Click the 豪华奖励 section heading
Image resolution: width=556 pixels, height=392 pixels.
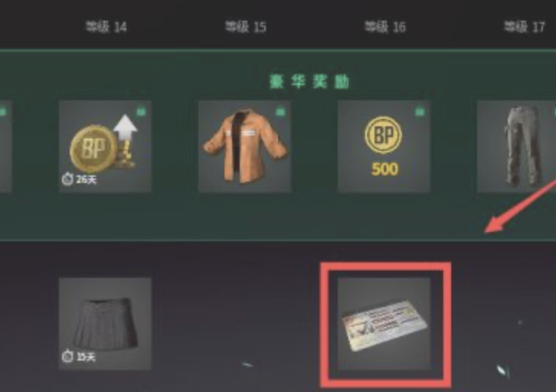(x=309, y=82)
